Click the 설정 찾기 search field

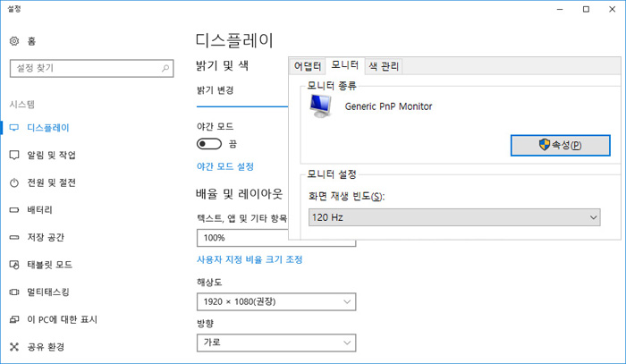point(89,68)
